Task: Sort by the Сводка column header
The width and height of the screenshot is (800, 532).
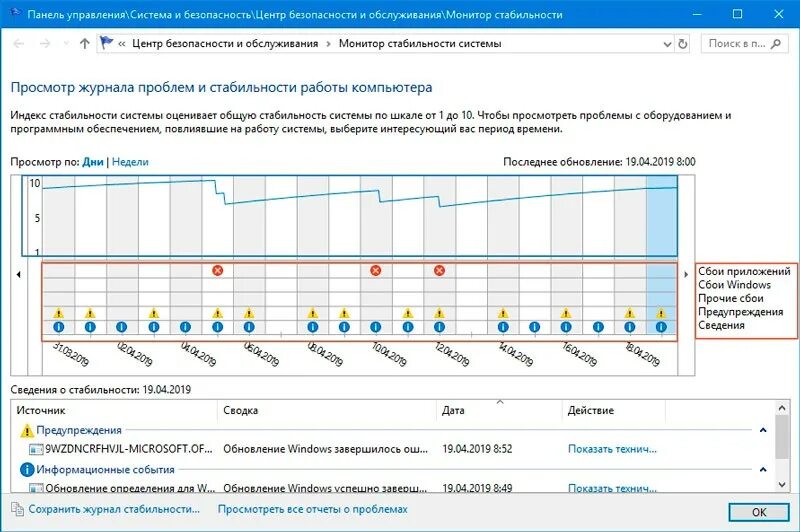Action: (328, 410)
